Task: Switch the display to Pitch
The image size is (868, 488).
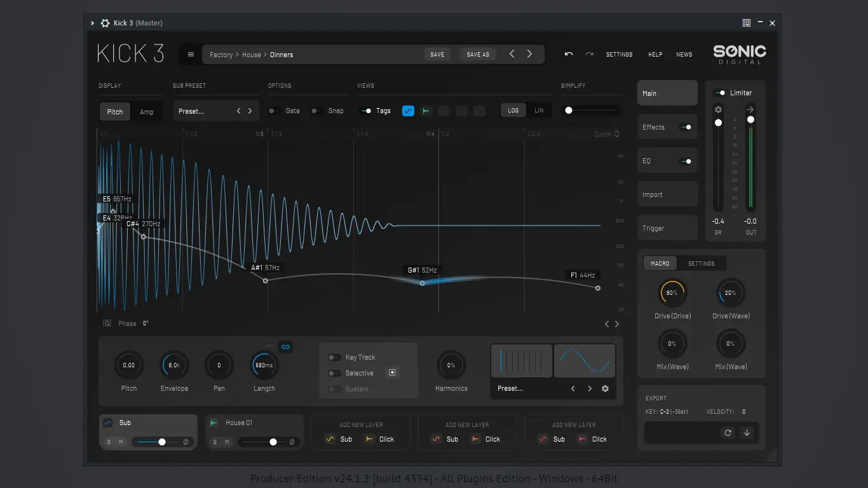Action: [x=115, y=112]
